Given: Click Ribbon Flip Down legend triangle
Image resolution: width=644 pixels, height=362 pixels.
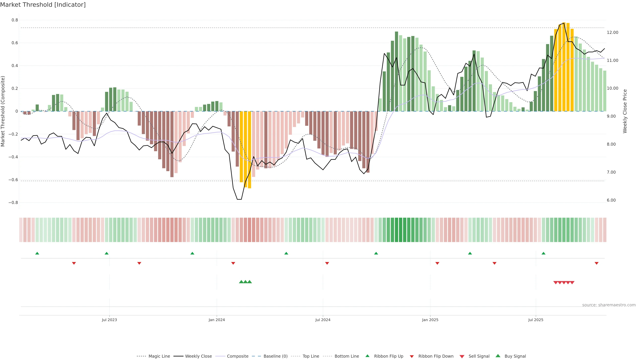Looking at the screenshot, I should [412, 356].
